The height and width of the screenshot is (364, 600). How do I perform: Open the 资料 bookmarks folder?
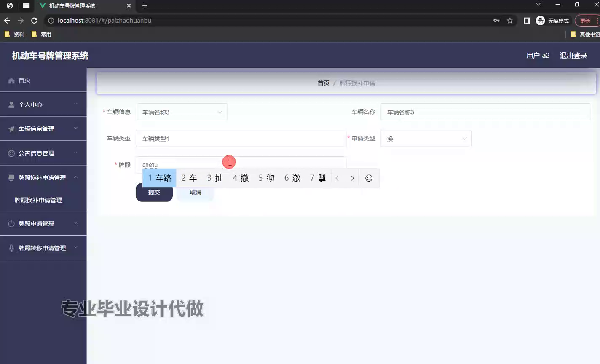click(x=14, y=35)
